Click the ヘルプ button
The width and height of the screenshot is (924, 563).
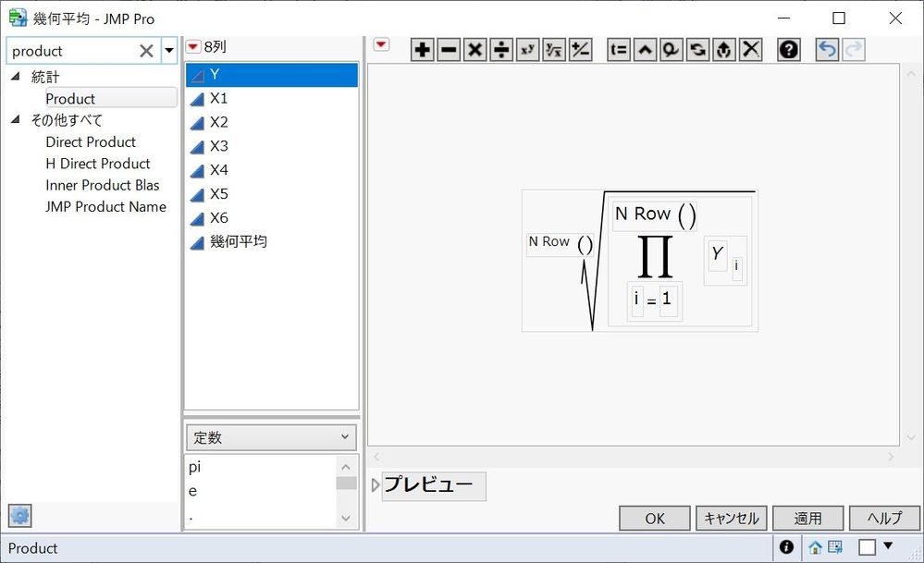pyautogui.click(x=884, y=519)
